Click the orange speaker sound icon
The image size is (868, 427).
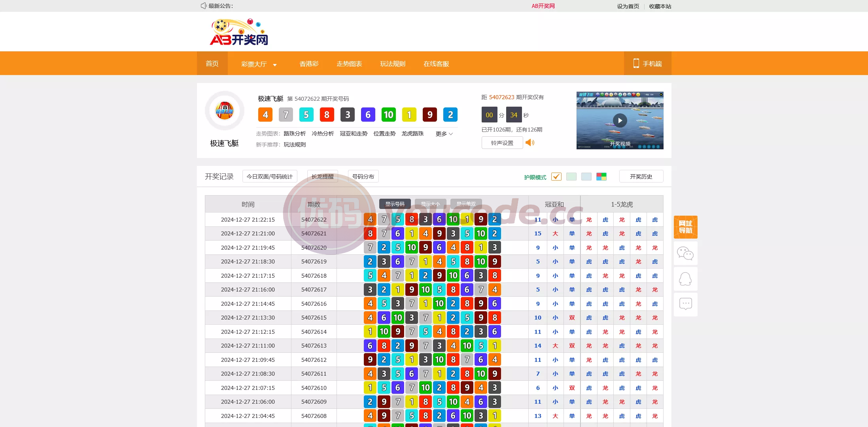pyautogui.click(x=530, y=143)
